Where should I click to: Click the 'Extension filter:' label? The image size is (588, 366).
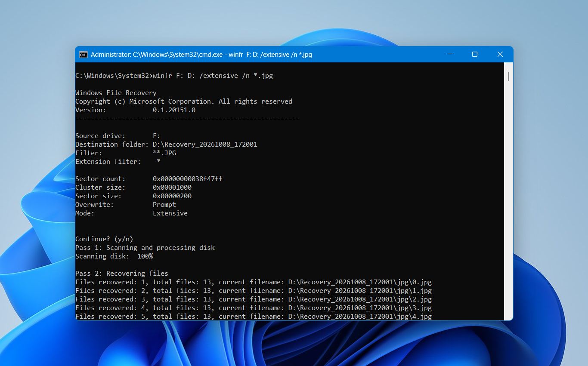click(108, 162)
